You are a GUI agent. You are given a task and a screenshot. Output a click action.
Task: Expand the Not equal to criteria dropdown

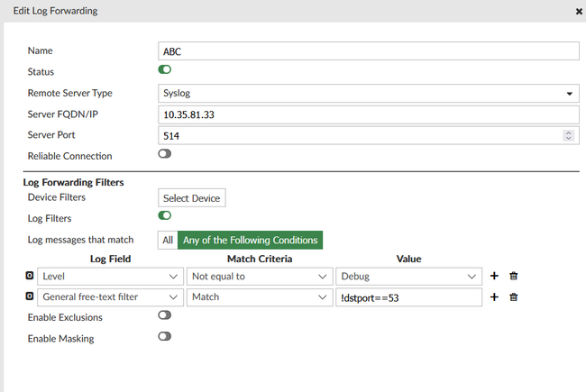(x=260, y=277)
